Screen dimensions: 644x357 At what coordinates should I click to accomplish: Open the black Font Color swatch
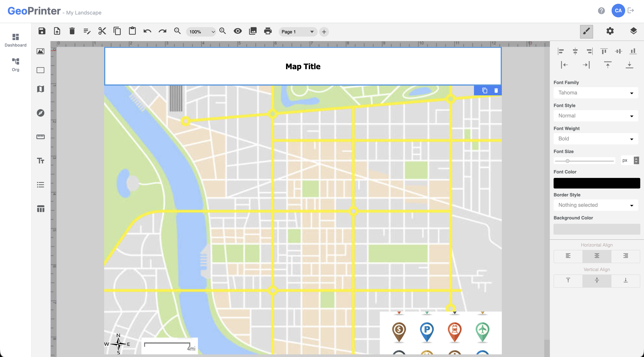coord(597,183)
